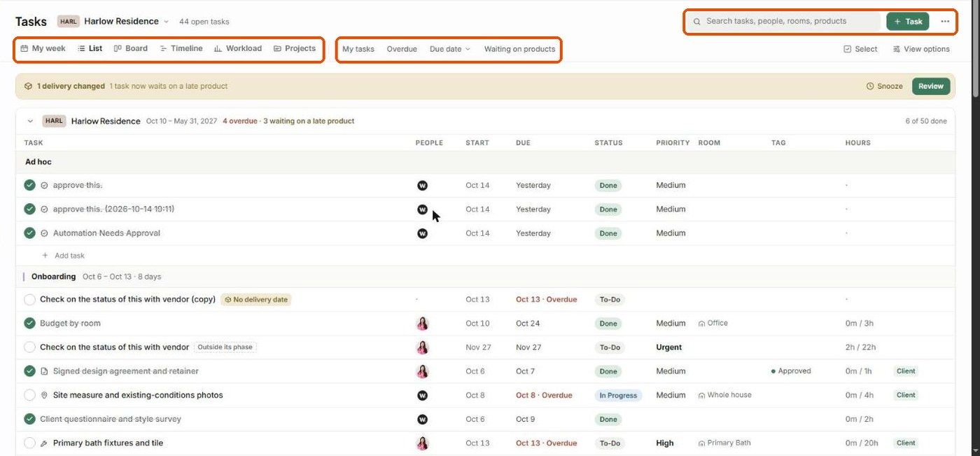The image size is (980, 456).
Task: Switch to the Board view
Action: (x=130, y=48)
